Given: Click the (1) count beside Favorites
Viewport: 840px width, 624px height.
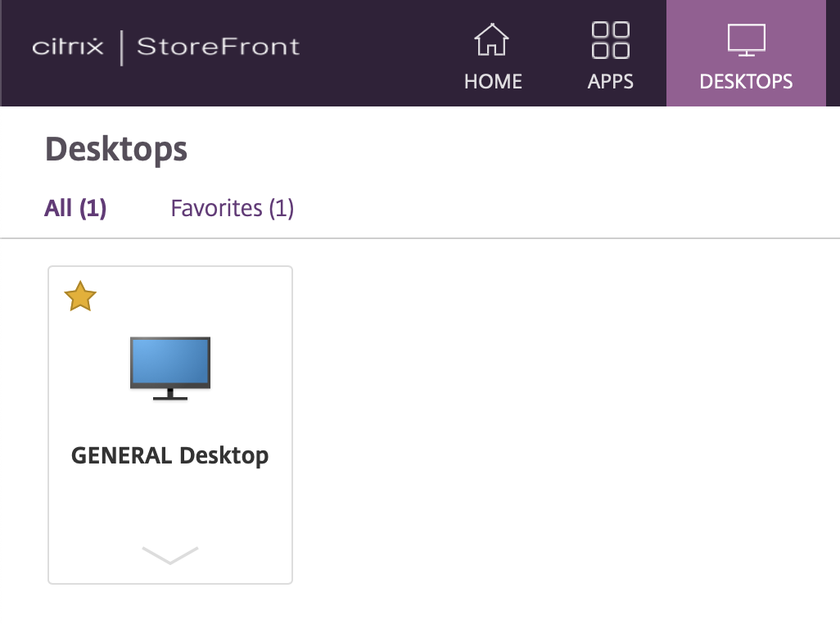Looking at the screenshot, I should 281,208.
